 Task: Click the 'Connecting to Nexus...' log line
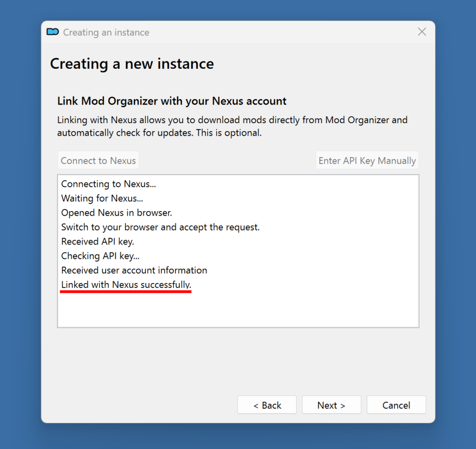108,184
